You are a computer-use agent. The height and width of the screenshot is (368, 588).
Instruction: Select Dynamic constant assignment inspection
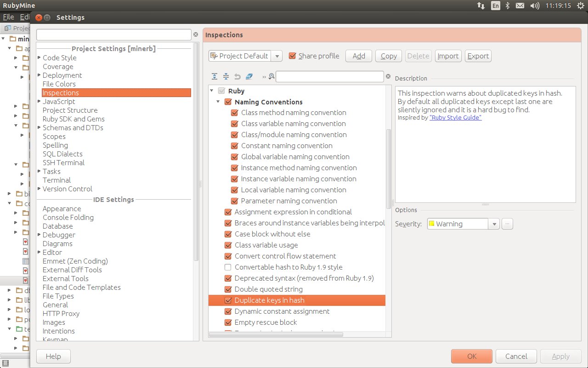tap(282, 311)
